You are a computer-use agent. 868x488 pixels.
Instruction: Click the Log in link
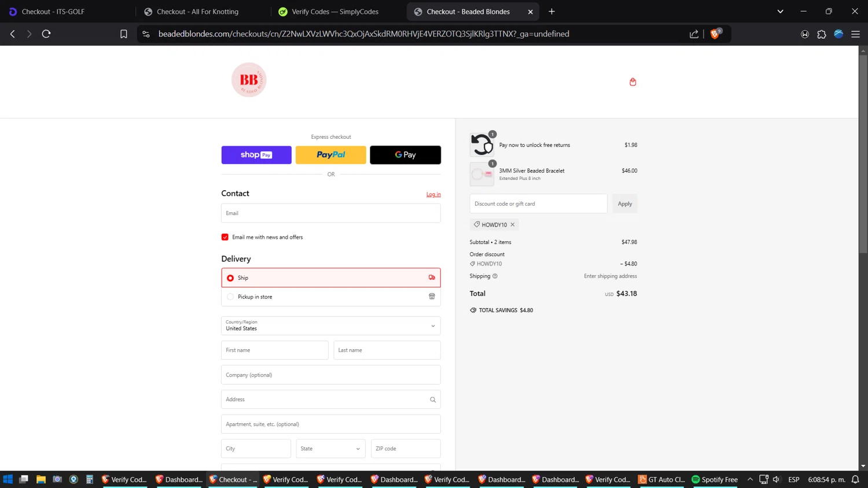tap(433, 194)
